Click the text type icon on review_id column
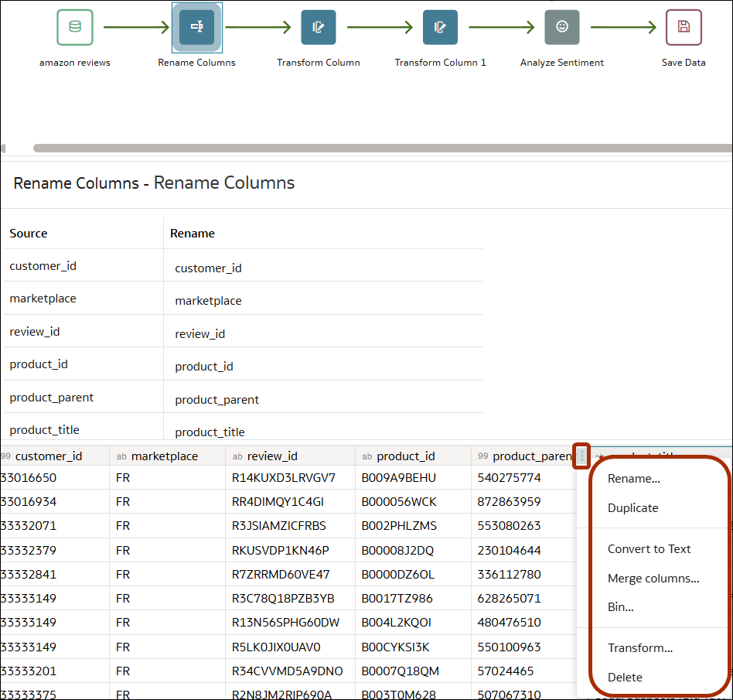This screenshot has width=733, height=700. point(237,456)
